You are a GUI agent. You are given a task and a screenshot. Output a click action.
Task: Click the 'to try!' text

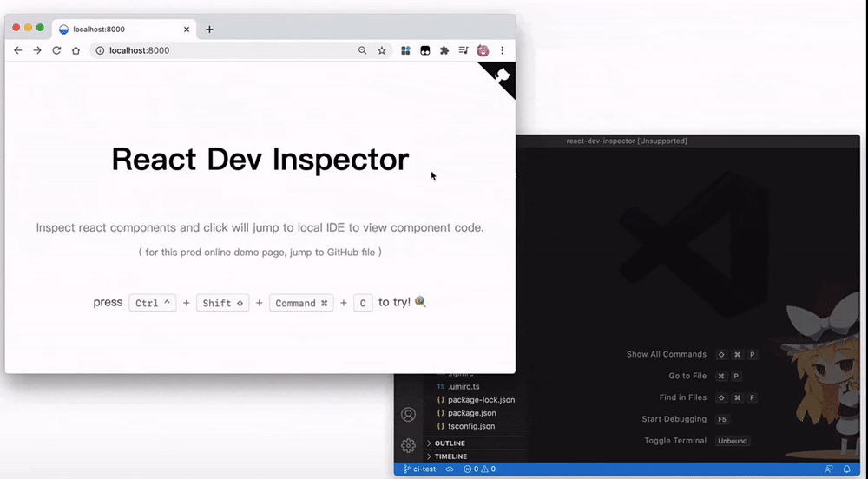[394, 302]
